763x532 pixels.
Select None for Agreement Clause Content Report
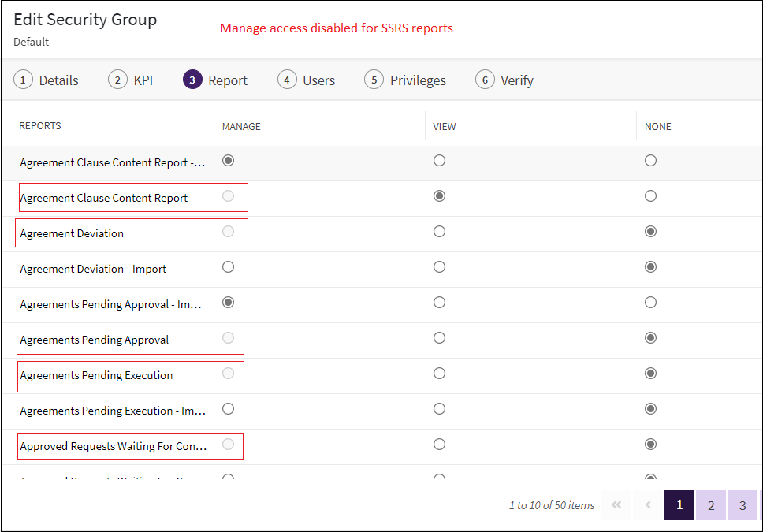click(650, 196)
